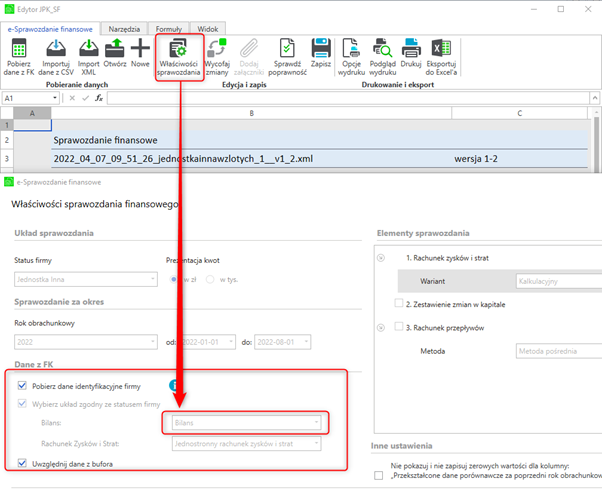Open the Formuły tab
This screenshot has height=494, width=602.
(169, 29)
